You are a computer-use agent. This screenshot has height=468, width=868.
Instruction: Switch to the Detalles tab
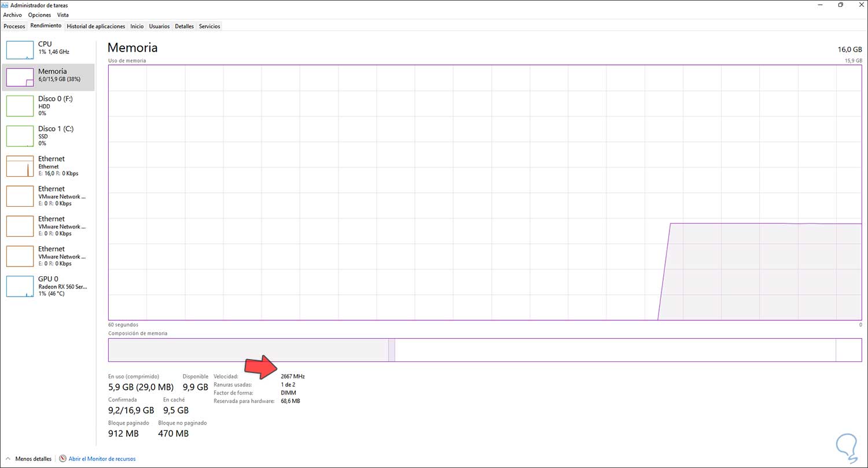pos(185,26)
